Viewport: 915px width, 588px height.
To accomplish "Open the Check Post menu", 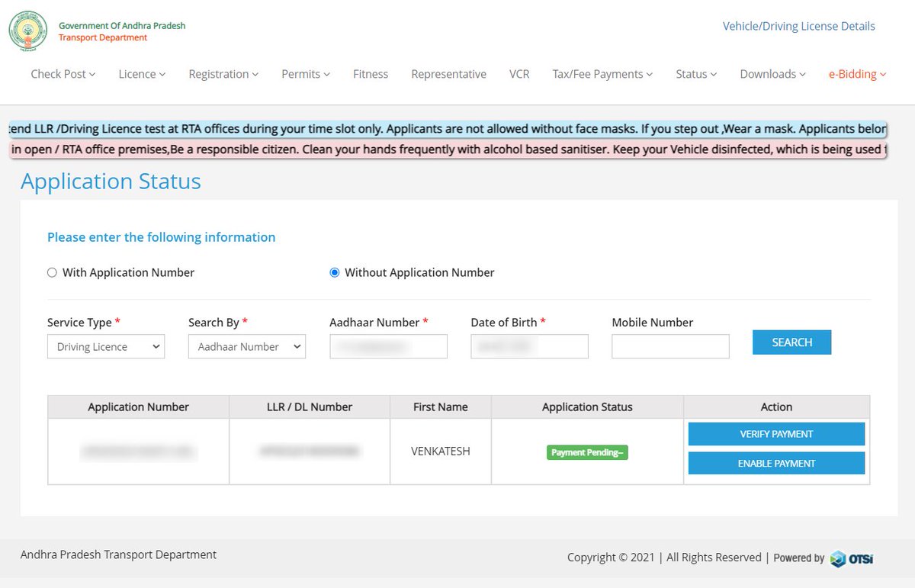I will (63, 74).
